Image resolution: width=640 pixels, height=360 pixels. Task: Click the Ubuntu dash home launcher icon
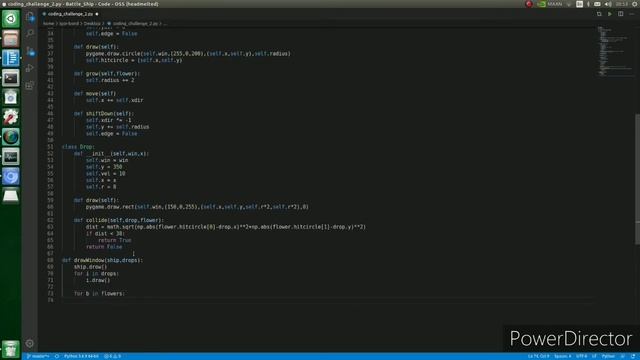coord(11,19)
